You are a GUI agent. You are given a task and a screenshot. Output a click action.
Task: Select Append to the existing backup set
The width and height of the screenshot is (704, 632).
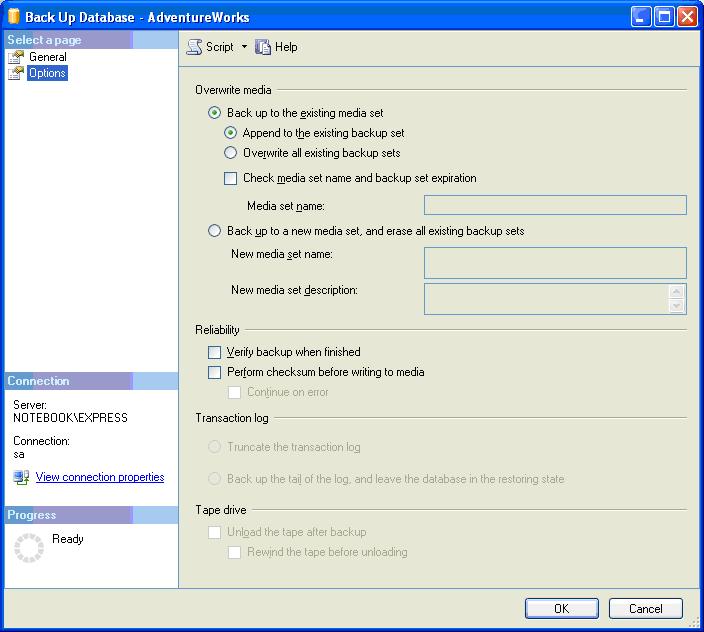click(230, 133)
